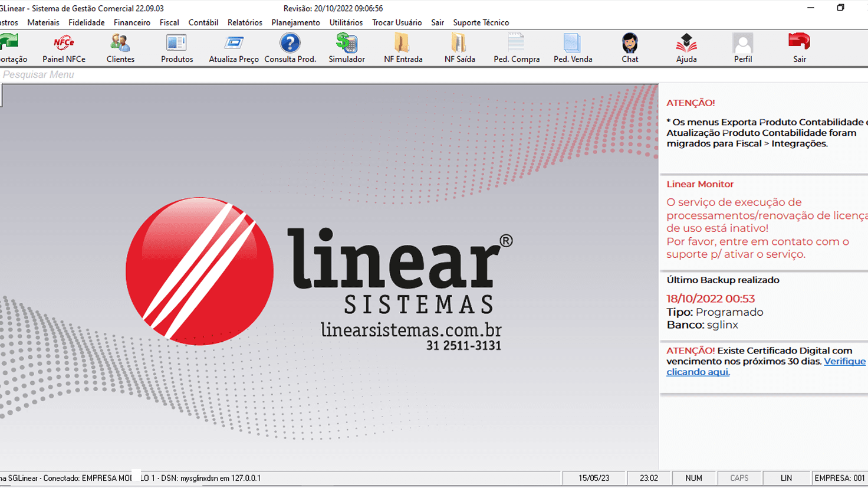Open the Contábil menu
The width and height of the screenshot is (868, 488).
203,22
